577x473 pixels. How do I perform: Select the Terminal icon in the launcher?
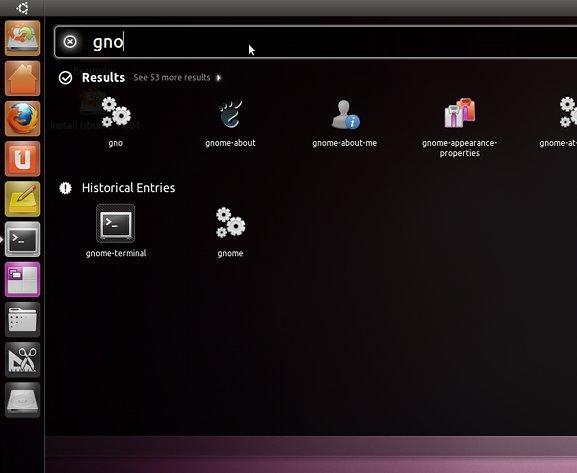tap(22, 239)
